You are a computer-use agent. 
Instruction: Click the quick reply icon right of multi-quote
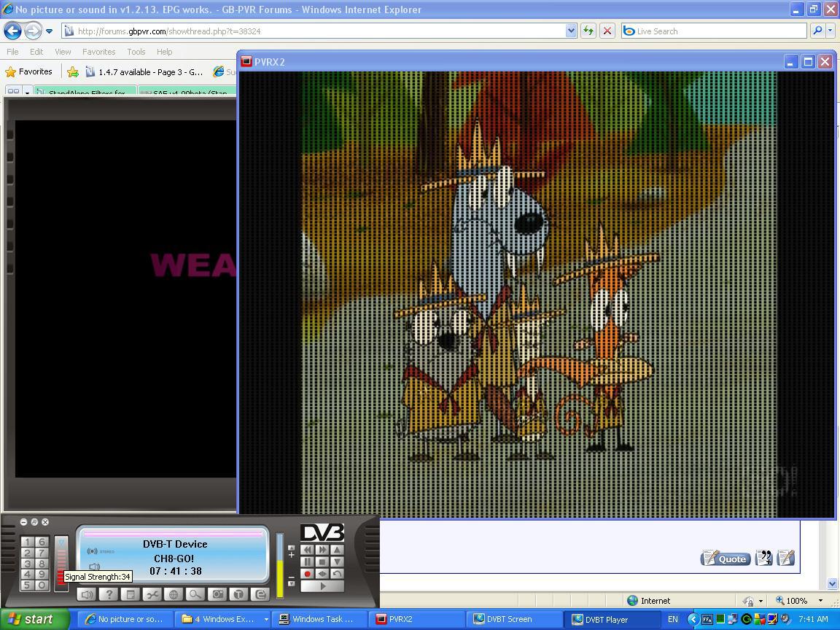(x=785, y=559)
